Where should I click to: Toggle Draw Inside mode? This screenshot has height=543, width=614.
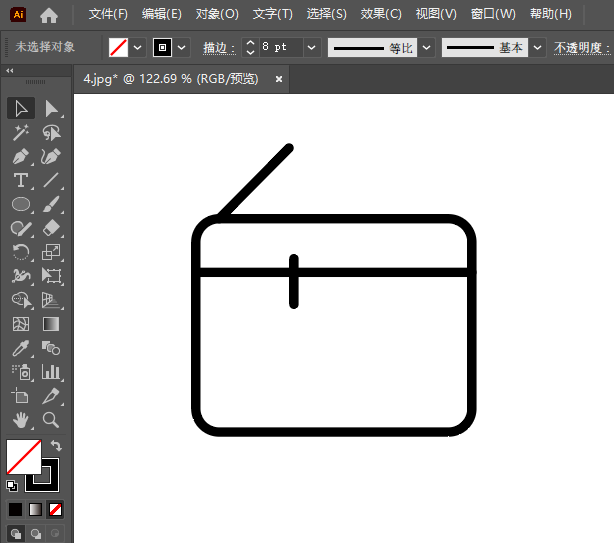(55, 533)
